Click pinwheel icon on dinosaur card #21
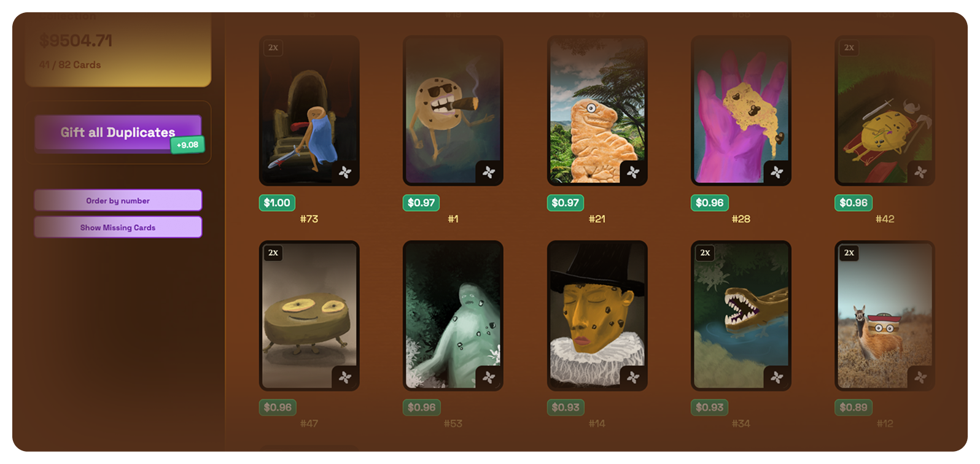Image resolution: width=980 pixels, height=464 pixels. point(633,172)
